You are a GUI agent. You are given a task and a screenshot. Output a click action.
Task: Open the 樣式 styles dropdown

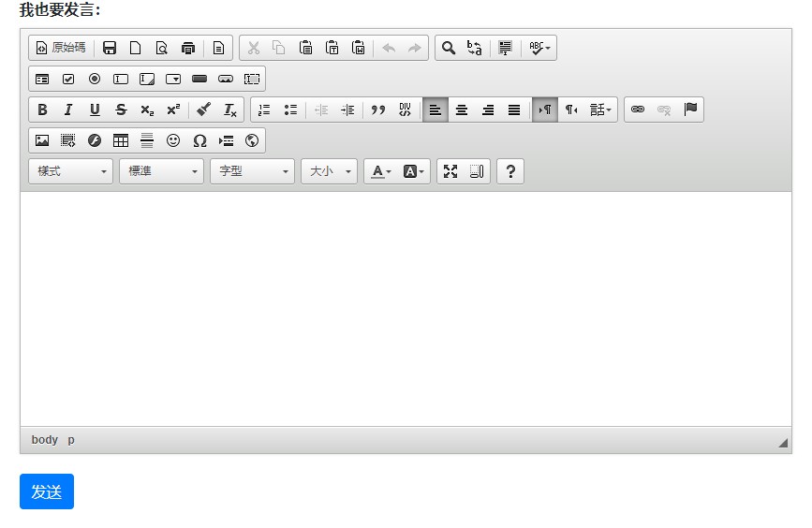click(71, 171)
